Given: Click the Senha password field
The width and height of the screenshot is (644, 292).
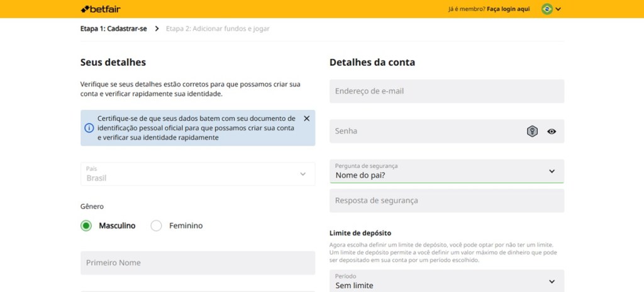Looking at the screenshot, I should point(425,131).
